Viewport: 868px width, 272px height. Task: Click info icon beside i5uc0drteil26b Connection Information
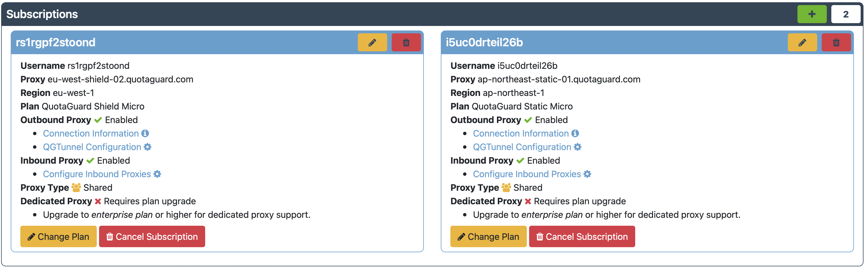(575, 133)
